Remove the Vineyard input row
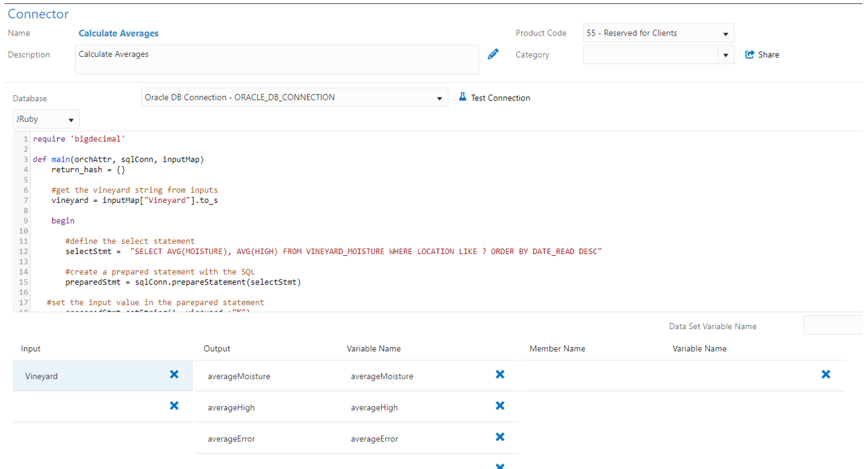 coord(174,375)
